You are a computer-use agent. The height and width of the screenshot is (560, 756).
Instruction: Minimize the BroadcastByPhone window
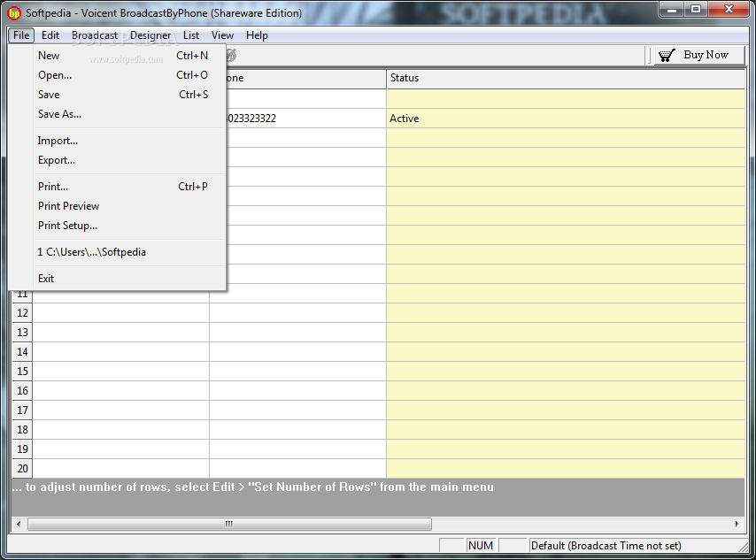pos(673,9)
